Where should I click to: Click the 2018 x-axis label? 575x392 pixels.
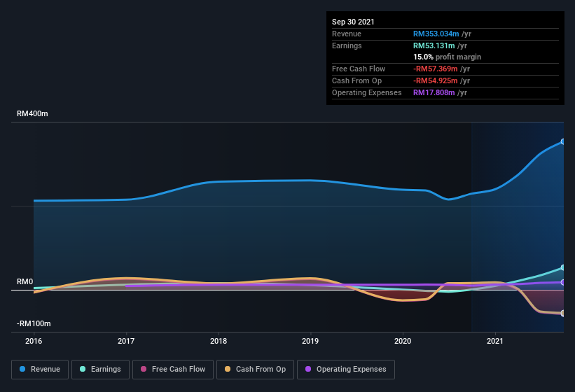[219, 341]
